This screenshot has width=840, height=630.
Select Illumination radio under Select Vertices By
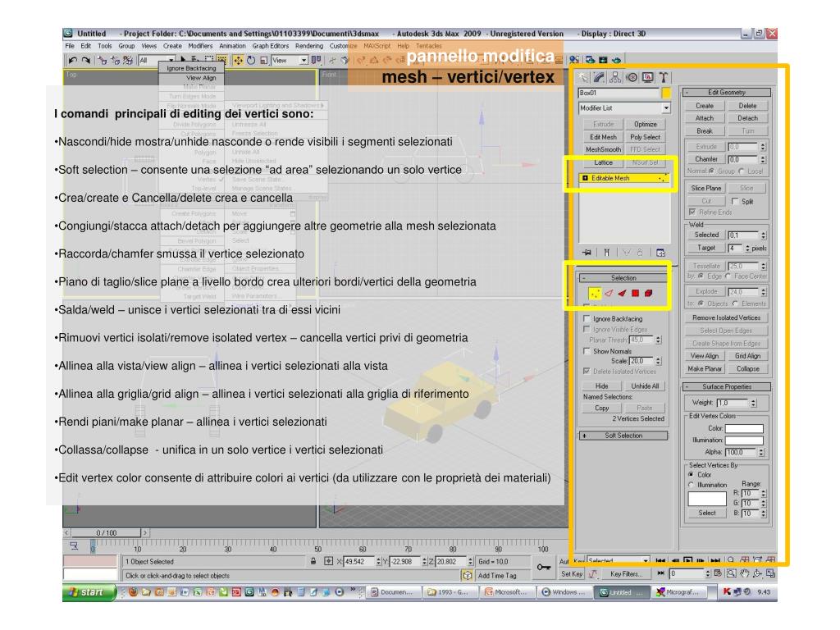691,485
